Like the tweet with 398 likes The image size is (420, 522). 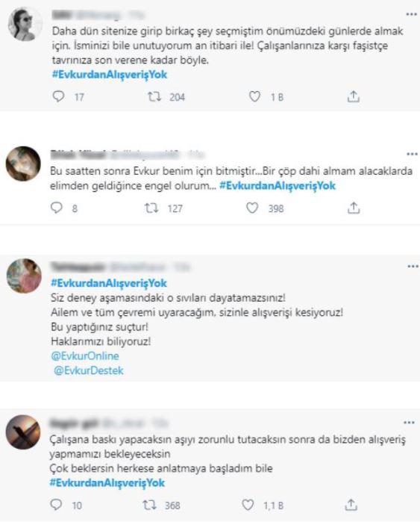(252, 208)
